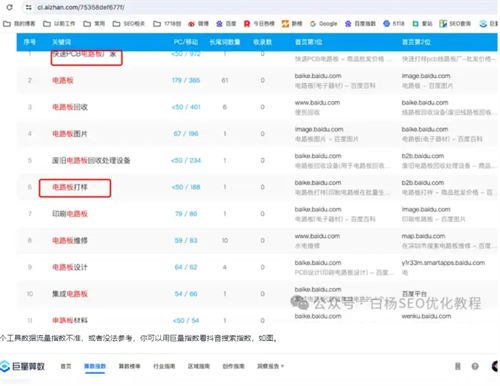Open the keyword 印刷电路板
Viewport: 500px width, 386px height.
tap(70, 214)
